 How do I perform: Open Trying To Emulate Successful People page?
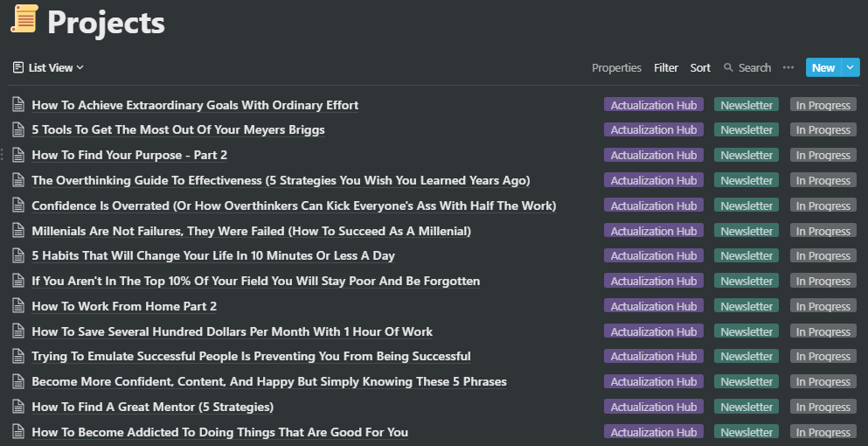252,357
